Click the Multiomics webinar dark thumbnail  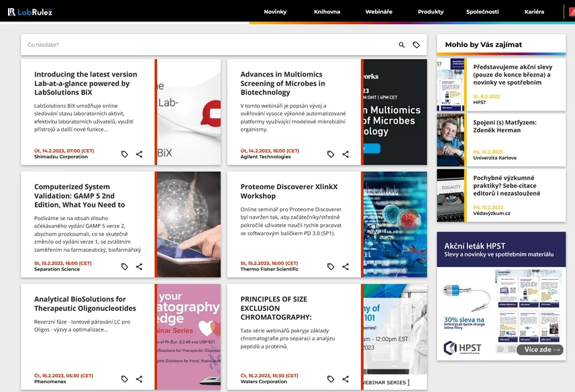pos(395,112)
